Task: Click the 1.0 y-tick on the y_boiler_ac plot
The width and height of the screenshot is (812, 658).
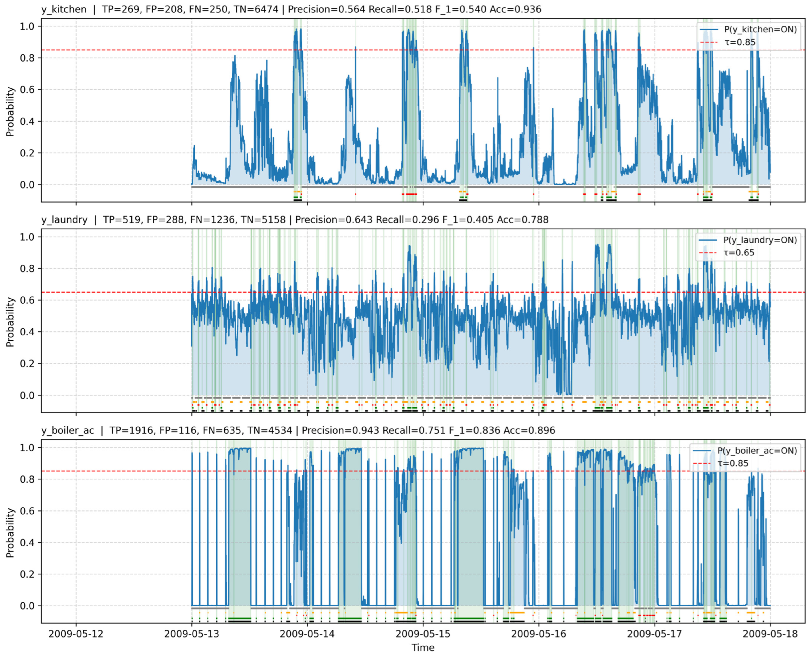Action: (27, 447)
